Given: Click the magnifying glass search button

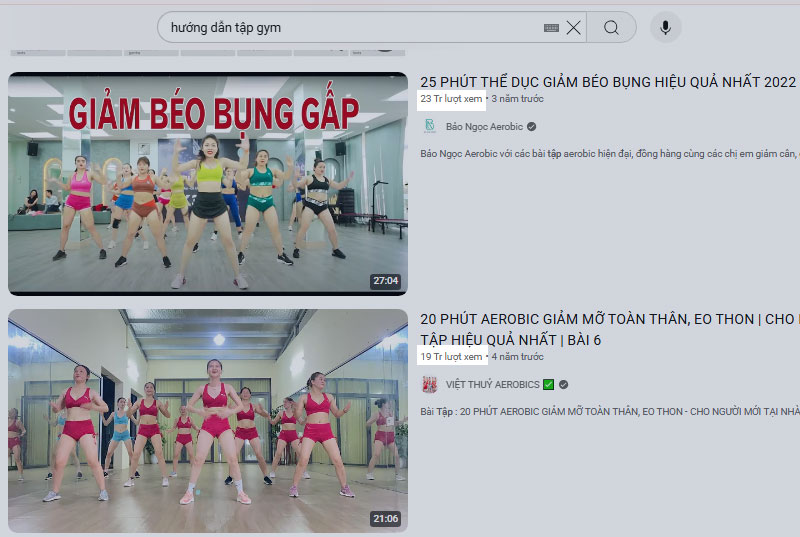Looking at the screenshot, I should pyautogui.click(x=611, y=28).
